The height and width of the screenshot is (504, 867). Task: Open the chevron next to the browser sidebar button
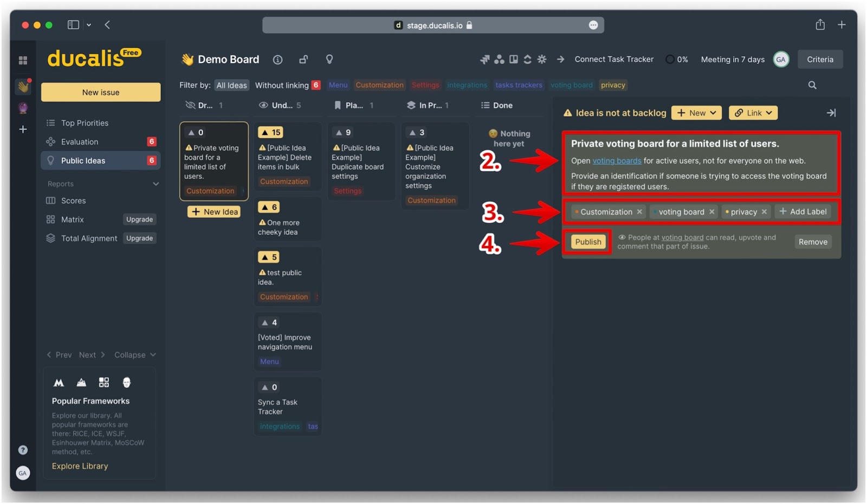click(89, 25)
